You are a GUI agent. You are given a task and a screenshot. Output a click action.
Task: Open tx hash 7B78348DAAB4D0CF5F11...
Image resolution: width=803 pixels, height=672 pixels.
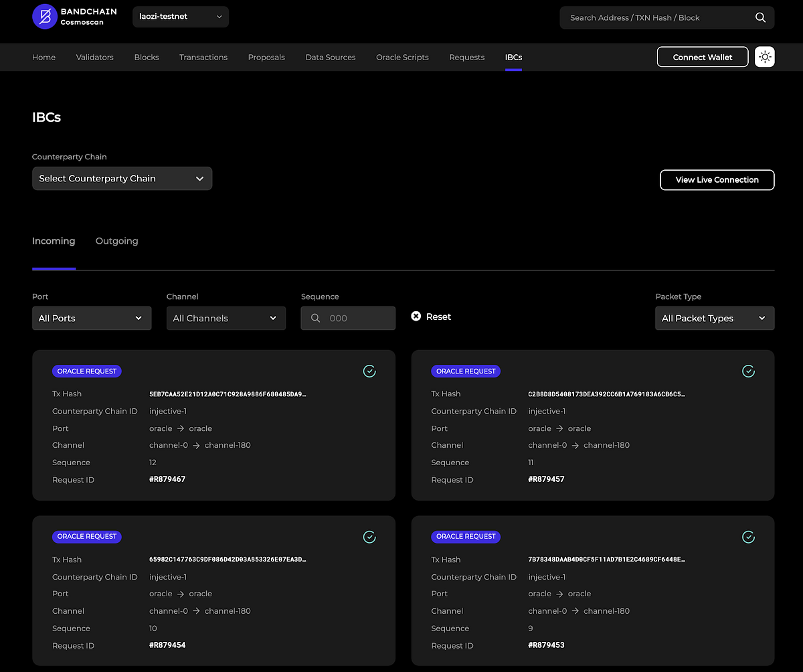607,560
